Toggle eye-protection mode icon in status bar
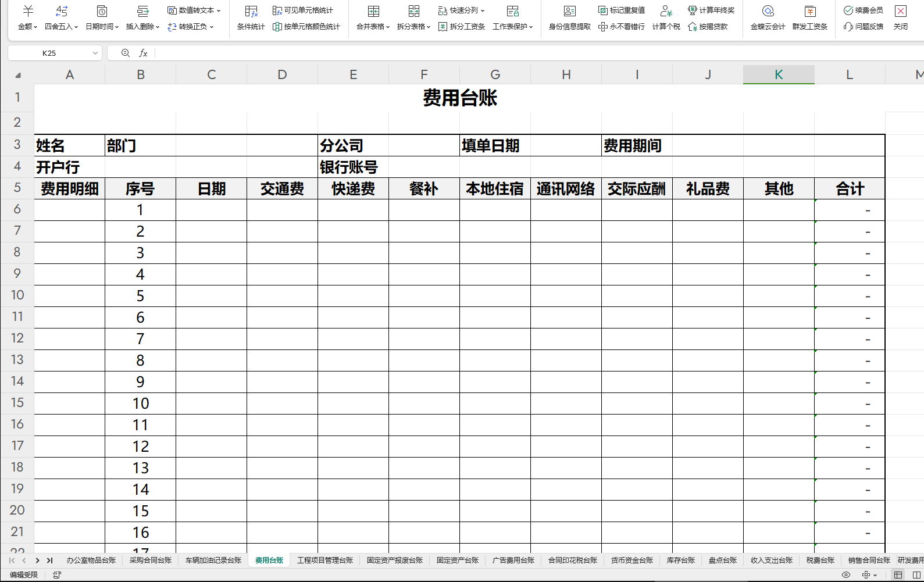Viewport: 924px width, 582px height. tap(846, 575)
